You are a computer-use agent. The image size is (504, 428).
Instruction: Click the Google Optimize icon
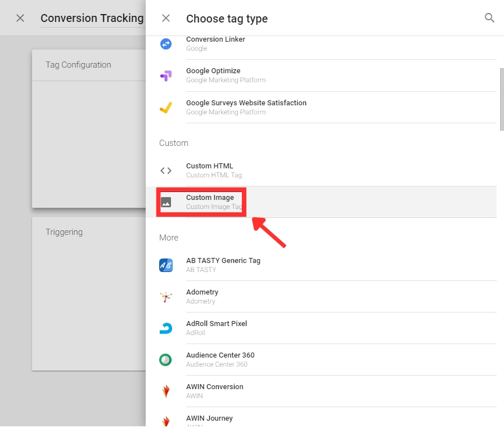point(166,75)
